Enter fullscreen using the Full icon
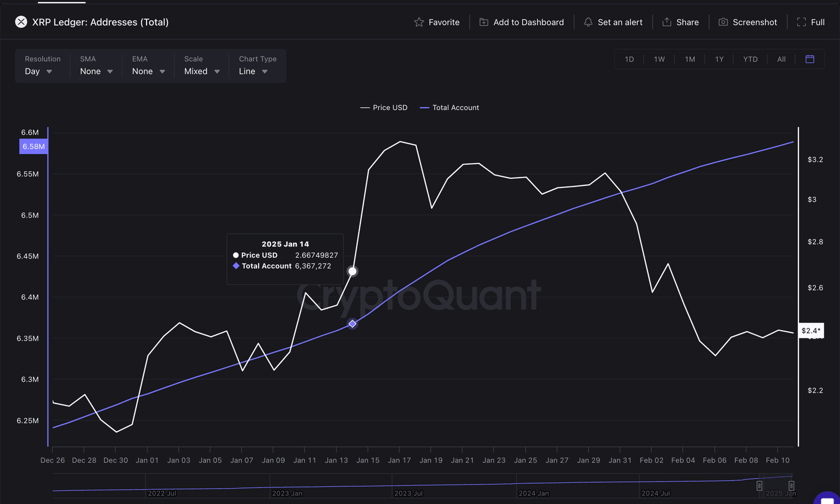 801,22
